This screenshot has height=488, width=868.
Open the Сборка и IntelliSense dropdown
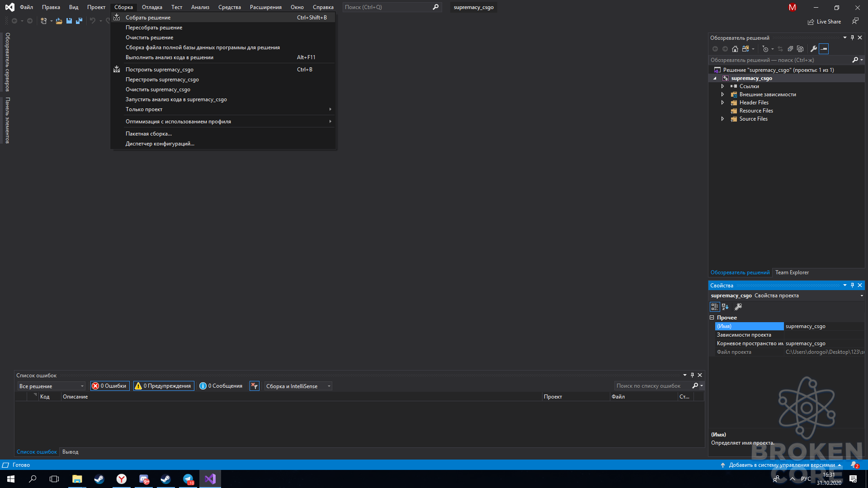pos(298,386)
